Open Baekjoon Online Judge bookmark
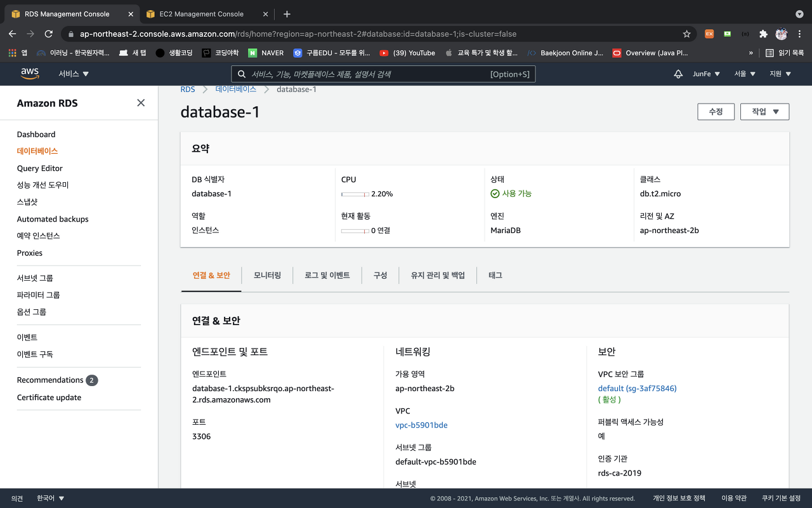Viewport: 812px width, 508px height. (x=565, y=53)
